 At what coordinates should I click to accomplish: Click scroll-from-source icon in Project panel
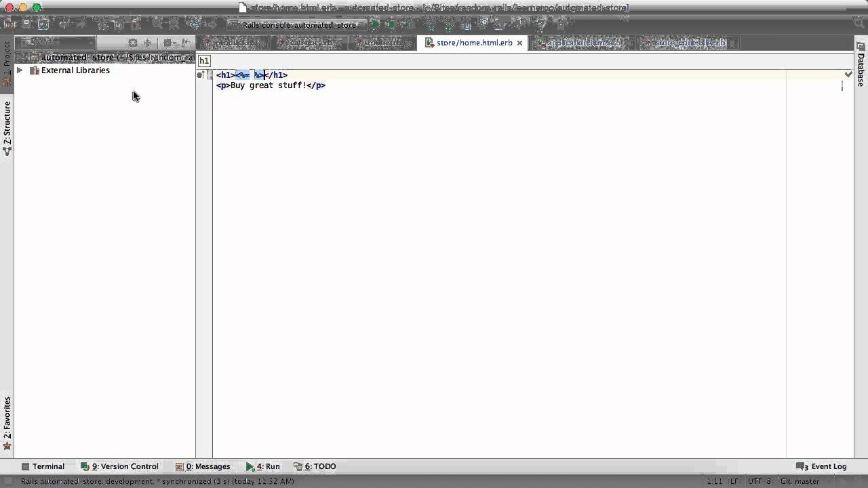[133, 43]
